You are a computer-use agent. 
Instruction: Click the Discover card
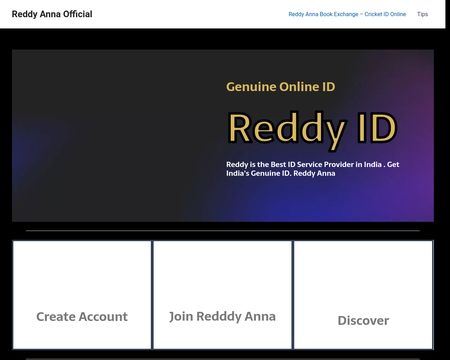click(x=363, y=295)
